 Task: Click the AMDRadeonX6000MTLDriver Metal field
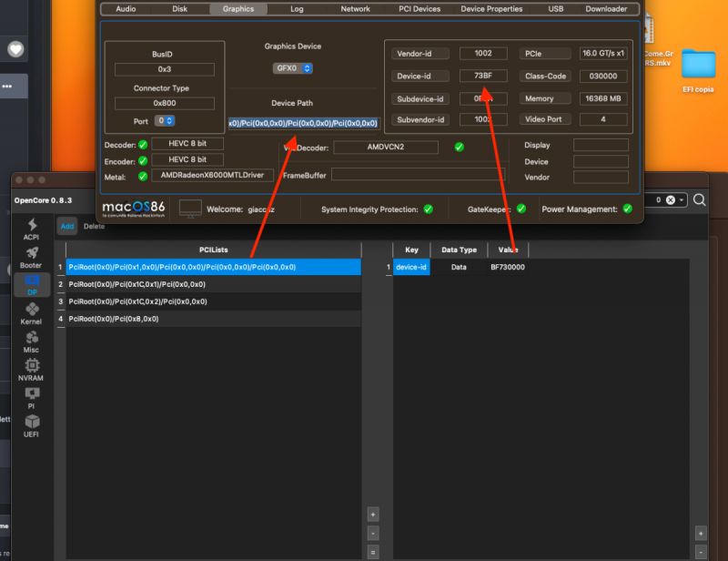tap(212, 175)
